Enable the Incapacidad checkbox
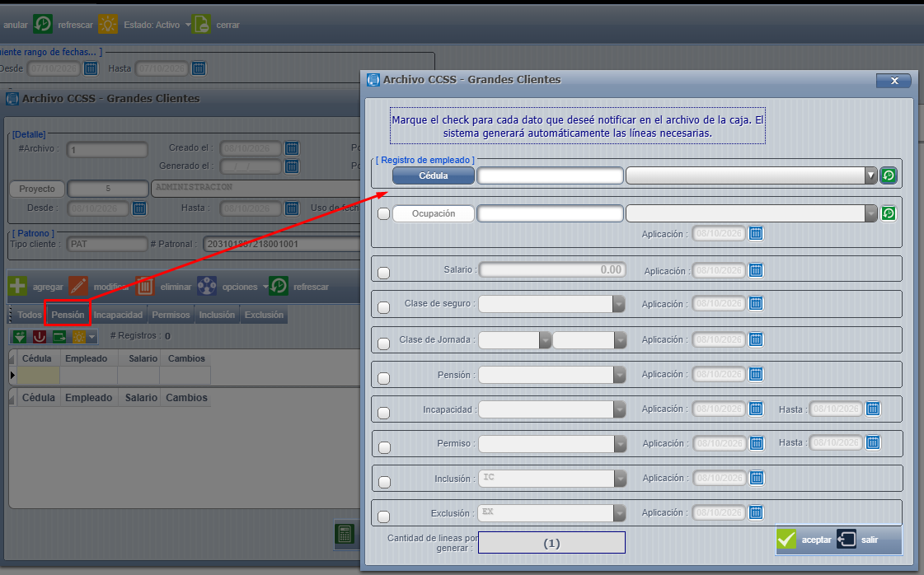Screen dimensions: 924x575 pyautogui.click(x=383, y=413)
